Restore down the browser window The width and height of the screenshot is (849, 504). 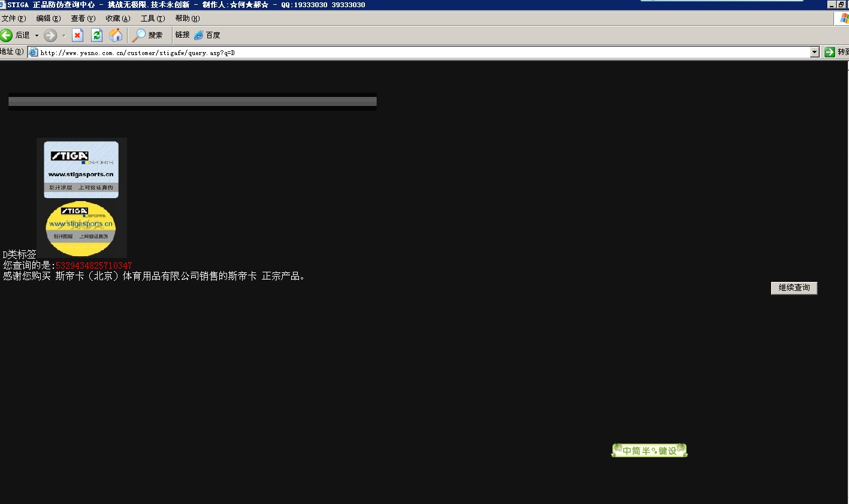842,5
